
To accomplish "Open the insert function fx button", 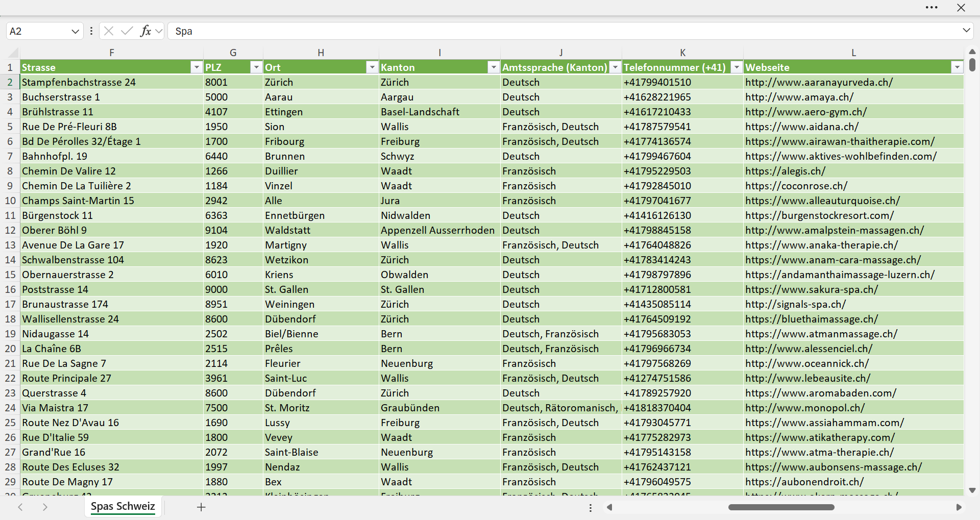I will [x=145, y=31].
